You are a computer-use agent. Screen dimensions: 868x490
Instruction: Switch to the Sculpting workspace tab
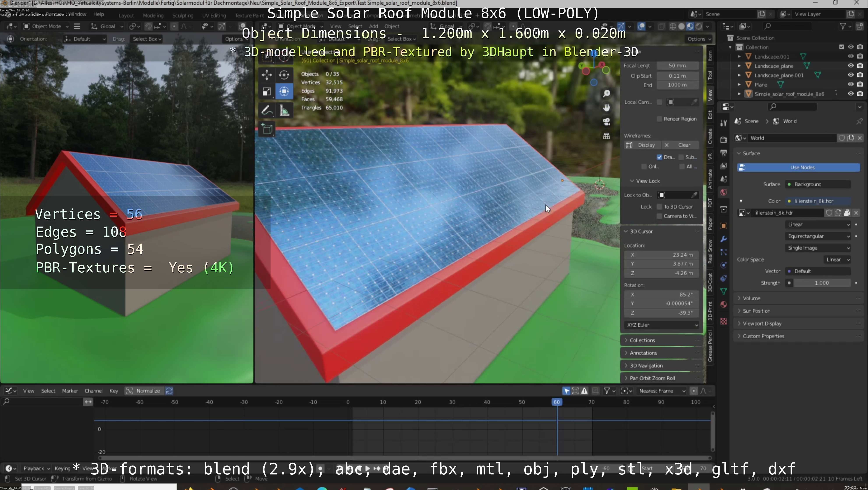pyautogui.click(x=183, y=16)
